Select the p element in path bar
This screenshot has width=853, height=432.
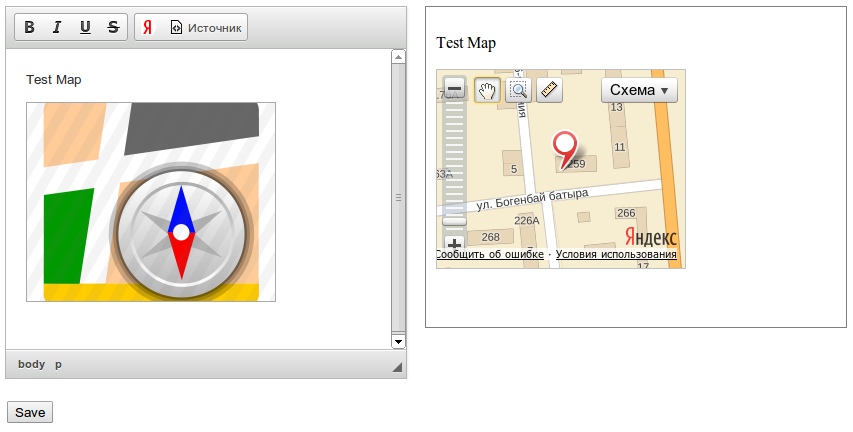[x=58, y=364]
